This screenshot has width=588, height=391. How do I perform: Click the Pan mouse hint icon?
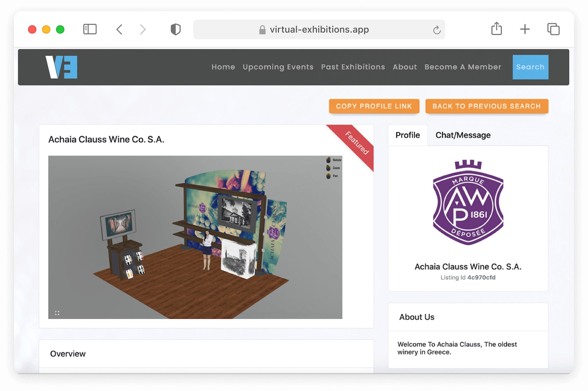(328, 176)
